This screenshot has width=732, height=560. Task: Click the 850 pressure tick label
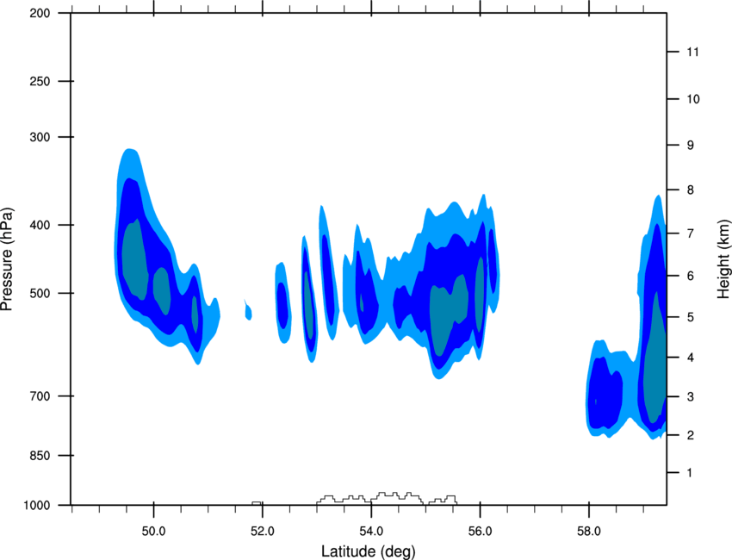coord(40,456)
